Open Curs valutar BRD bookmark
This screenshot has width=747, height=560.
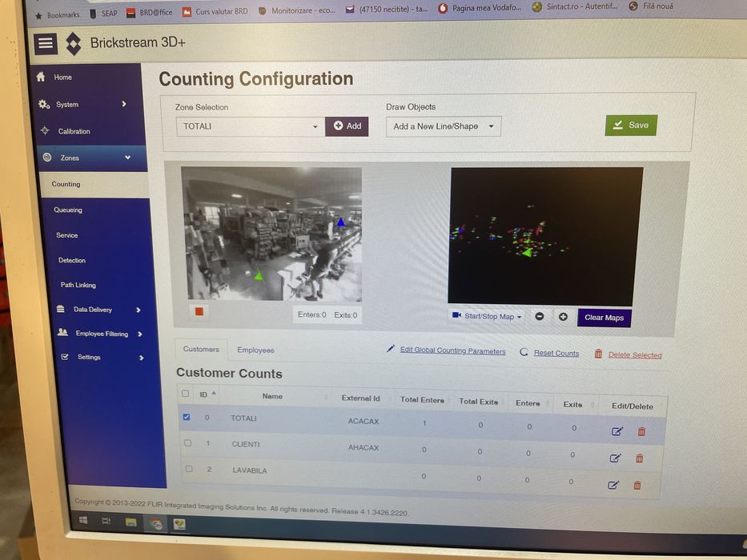[x=215, y=11]
